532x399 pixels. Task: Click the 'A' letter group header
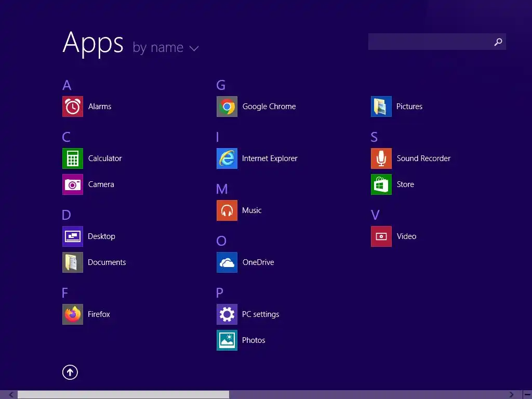[67, 85]
